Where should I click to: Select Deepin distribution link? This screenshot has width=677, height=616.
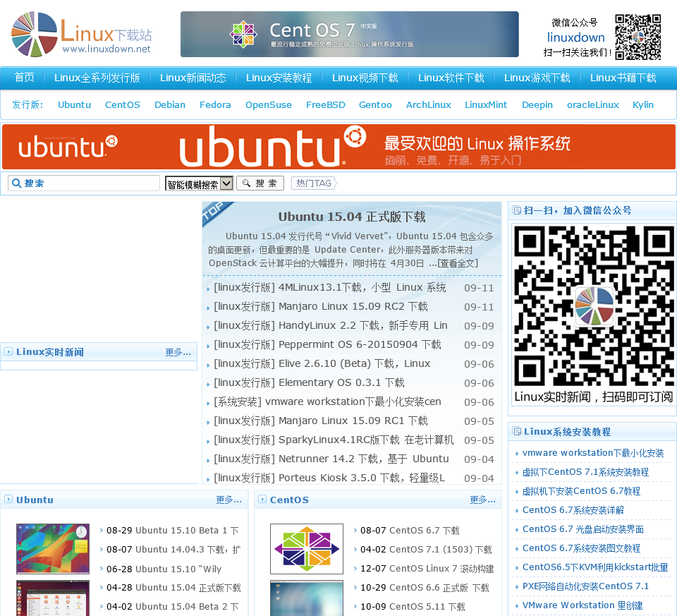[x=537, y=104]
